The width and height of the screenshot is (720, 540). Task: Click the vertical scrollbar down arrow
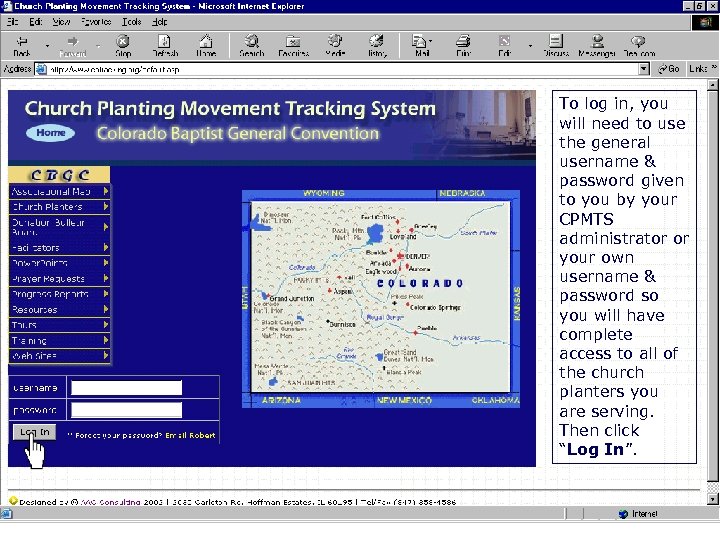712,499
